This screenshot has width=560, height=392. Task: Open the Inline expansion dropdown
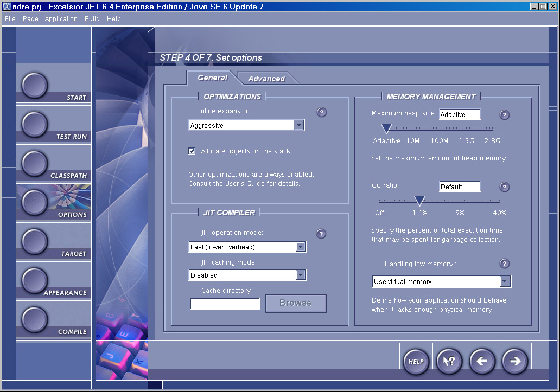(299, 125)
